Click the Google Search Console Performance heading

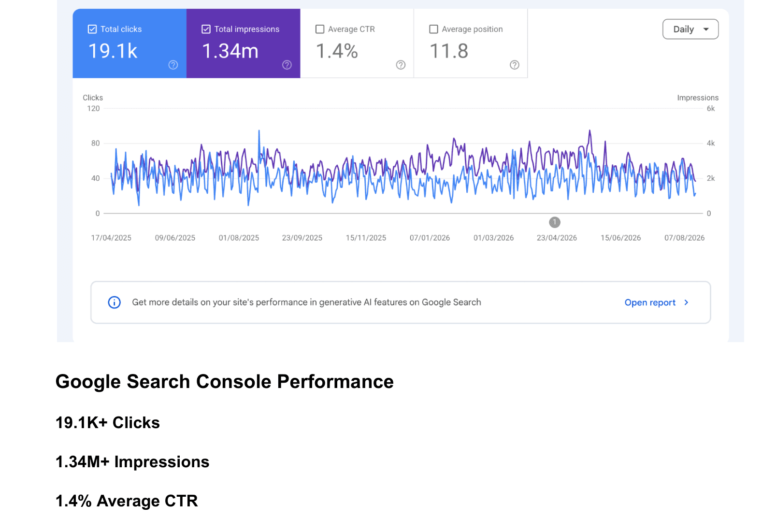(225, 382)
